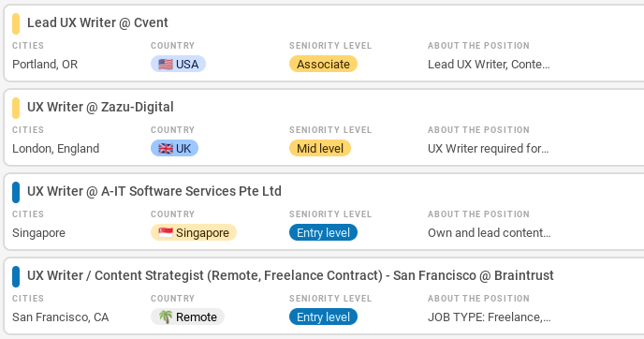Open the Braintrust Content Strategist listing title
This screenshot has width=644, height=339.
pyautogui.click(x=290, y=275)
